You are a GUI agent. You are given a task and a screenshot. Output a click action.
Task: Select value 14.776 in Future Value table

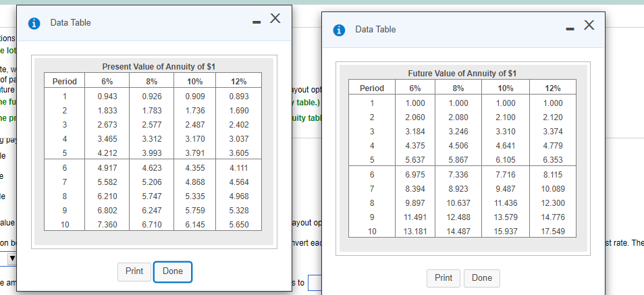pyautogui.click(x=553, y=217)
